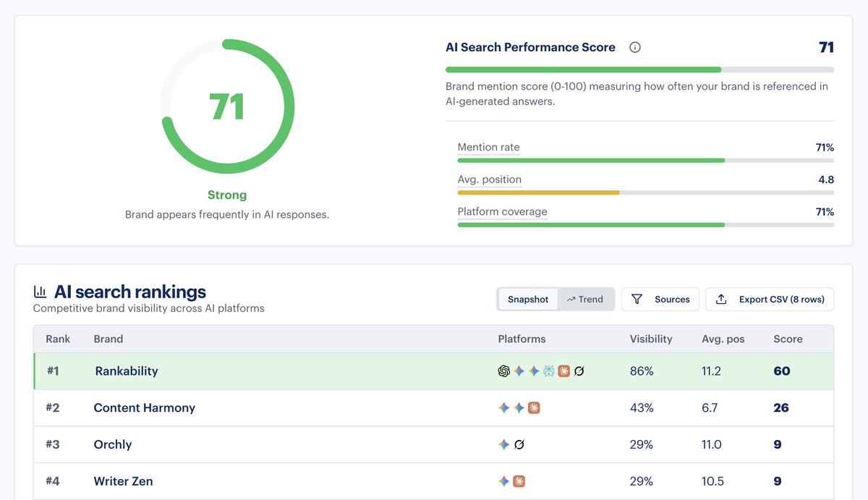Click the Claude icon in the Rankability row

pos(563,371)
